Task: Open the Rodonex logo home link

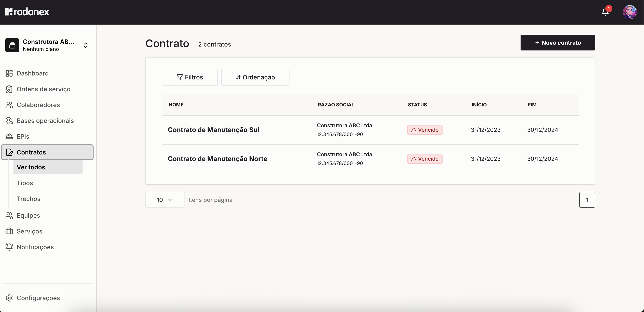Action: tap(27, 11)
